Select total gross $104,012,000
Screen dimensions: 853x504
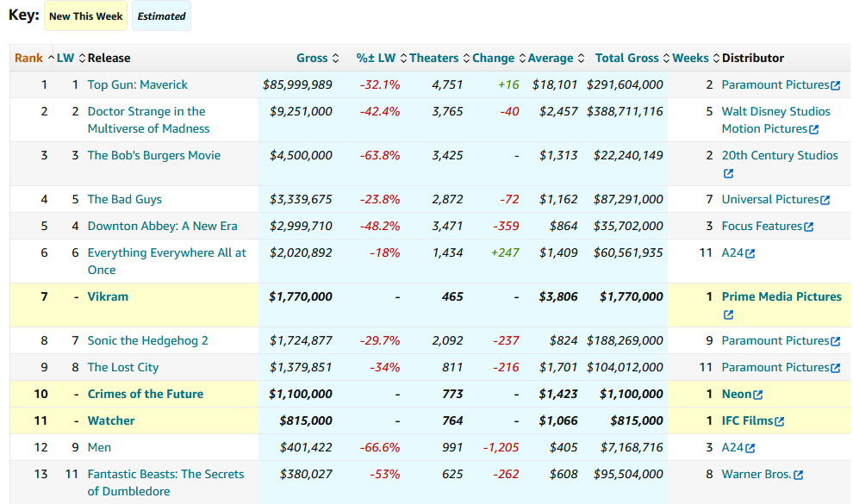pyautogui.click(x=625, y=368)
